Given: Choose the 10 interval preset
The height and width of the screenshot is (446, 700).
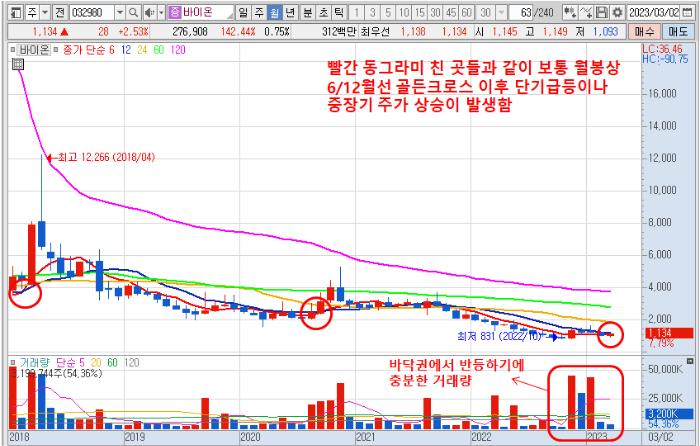Looking at the screenshot, I should pyautogui.click(x=404, y=13).
